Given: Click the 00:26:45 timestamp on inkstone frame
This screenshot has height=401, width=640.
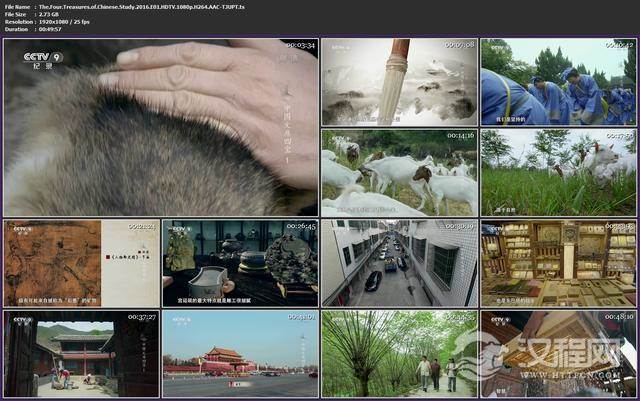Looking at the screenshot, I should [300, 226].
